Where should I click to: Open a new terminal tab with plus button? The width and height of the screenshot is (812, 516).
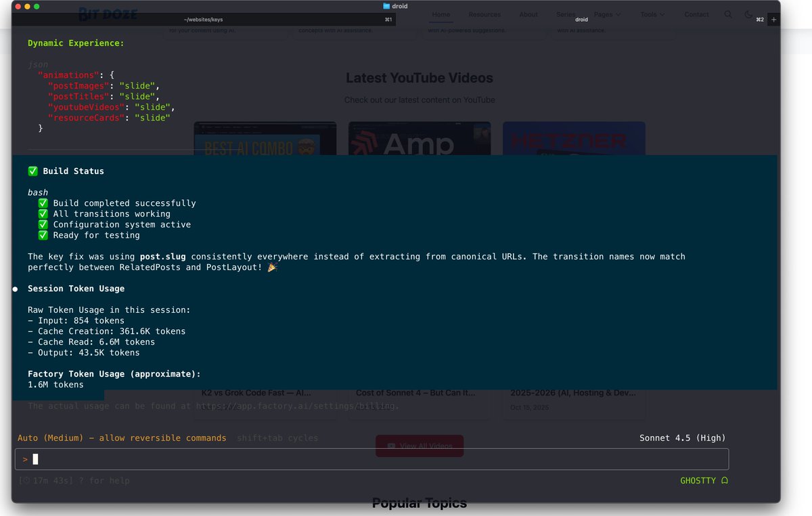773,20
